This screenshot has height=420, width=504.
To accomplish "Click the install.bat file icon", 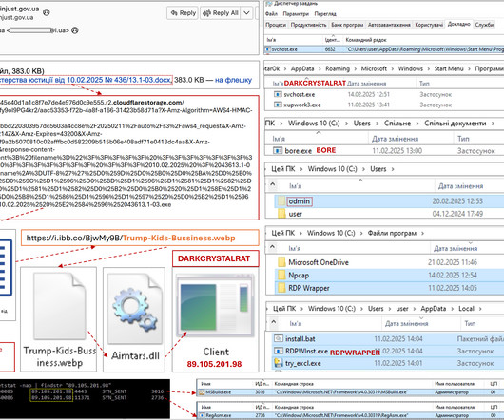I will point(279,338).
